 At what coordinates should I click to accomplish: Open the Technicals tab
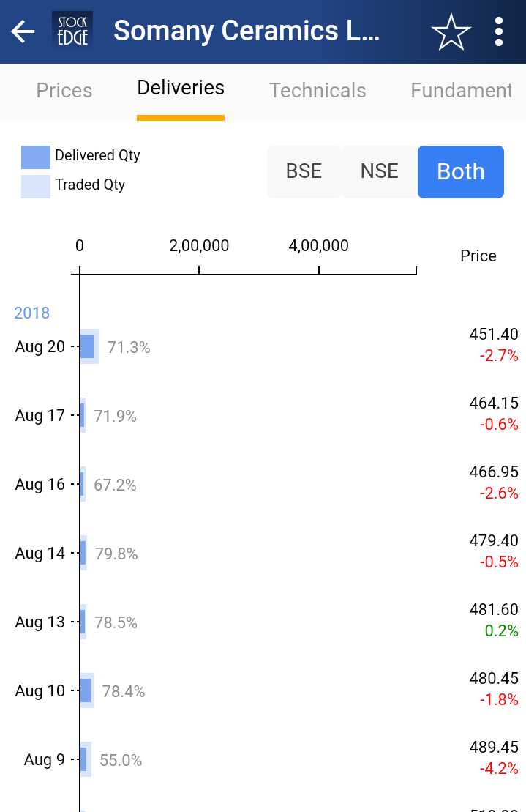(317, 91)
